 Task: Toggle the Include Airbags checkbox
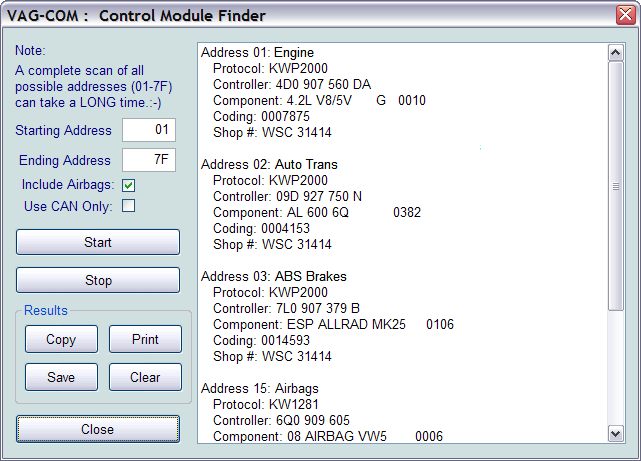(128, 185)
